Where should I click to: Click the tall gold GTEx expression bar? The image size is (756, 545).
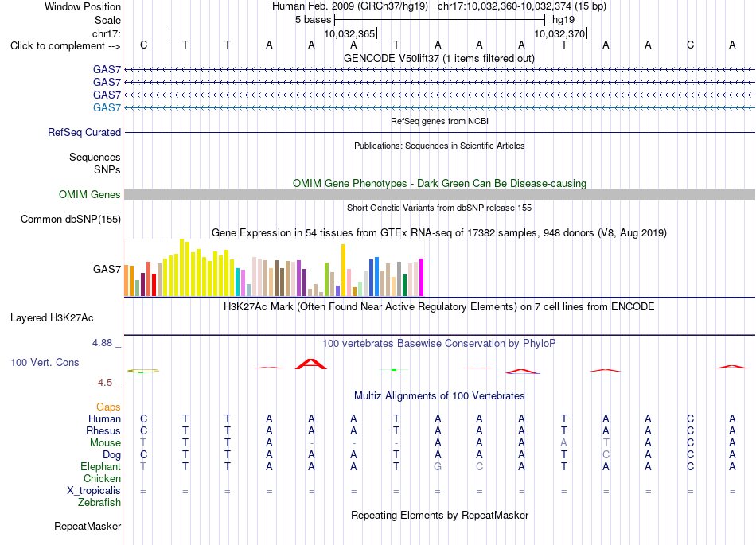pos(343,270)
